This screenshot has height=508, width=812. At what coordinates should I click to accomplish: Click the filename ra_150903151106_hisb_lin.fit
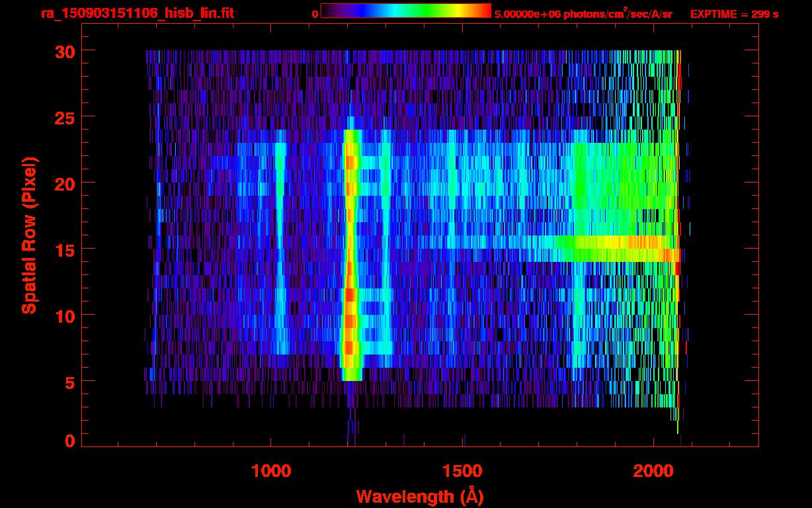[x=137, y=13]
